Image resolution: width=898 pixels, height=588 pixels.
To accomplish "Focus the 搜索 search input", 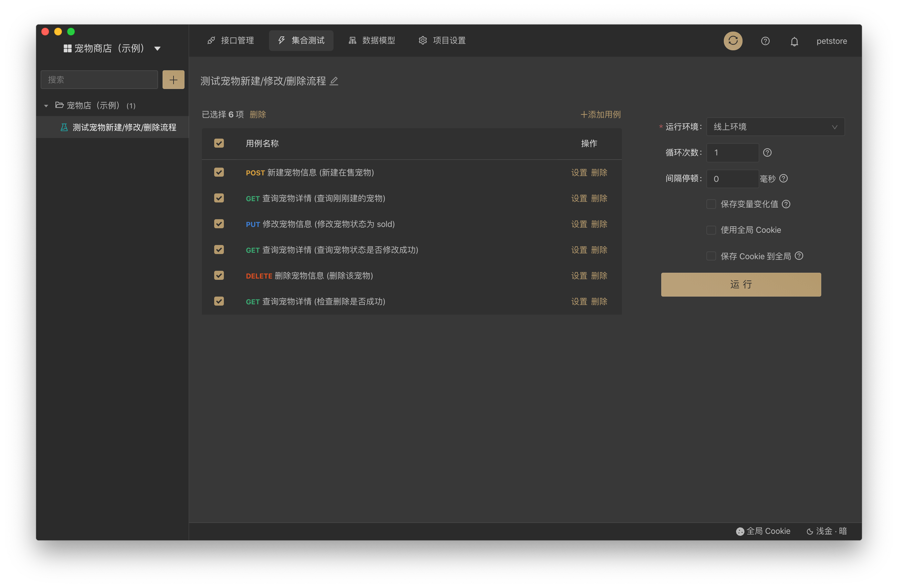I will (99, 80).
